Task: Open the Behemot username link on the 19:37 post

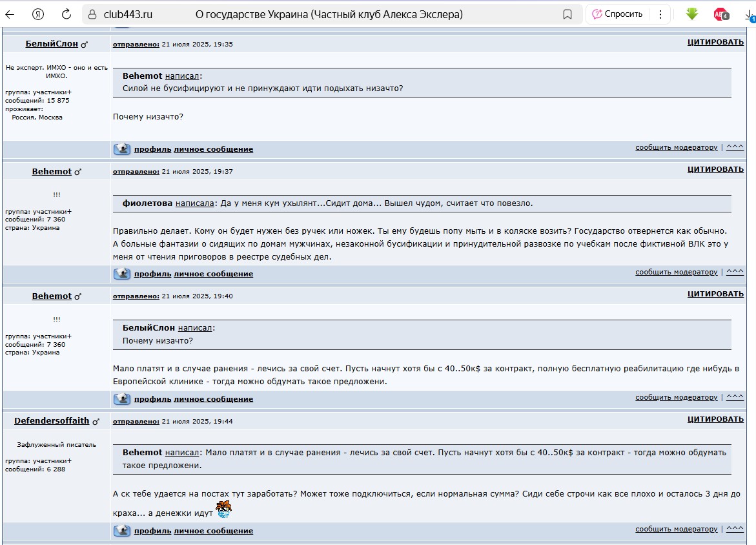Action: pyautogui.click(x=52, y=171)
